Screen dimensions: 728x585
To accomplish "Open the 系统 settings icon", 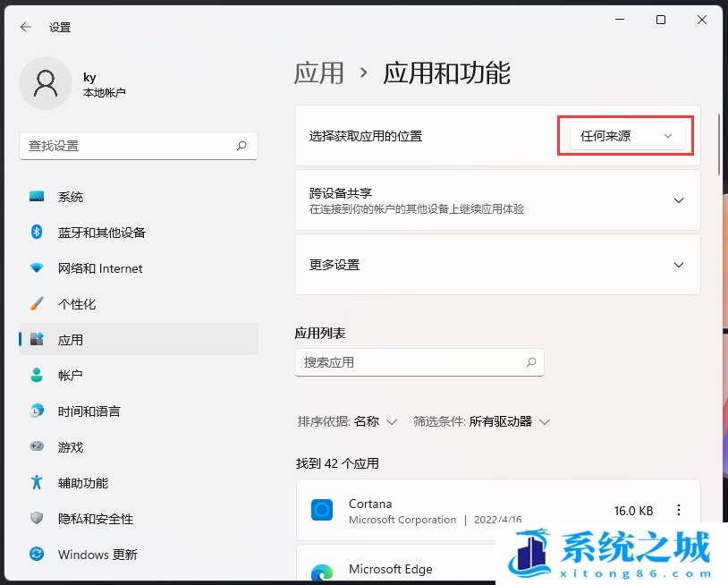I will click(x=37, y=197).
